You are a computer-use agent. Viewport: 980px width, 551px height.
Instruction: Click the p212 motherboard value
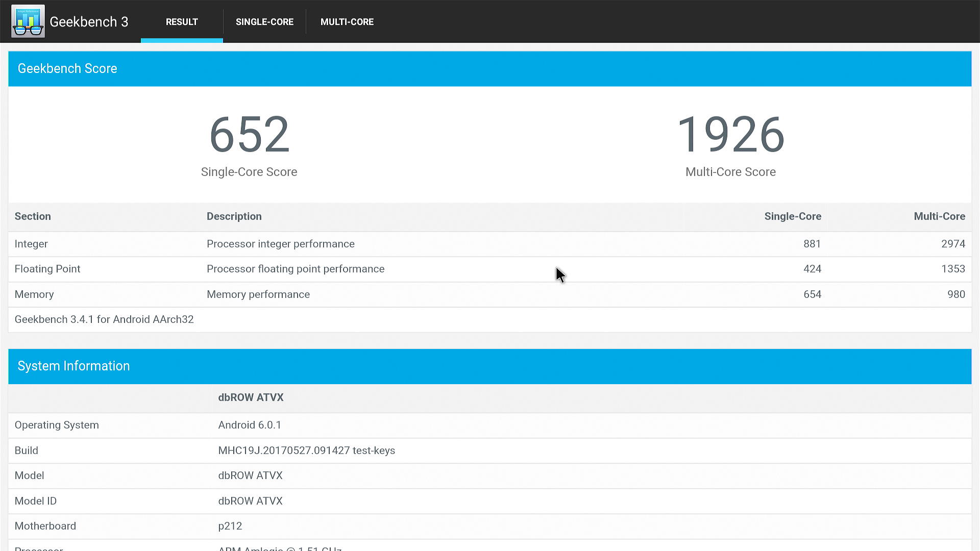tap(230, 526)
